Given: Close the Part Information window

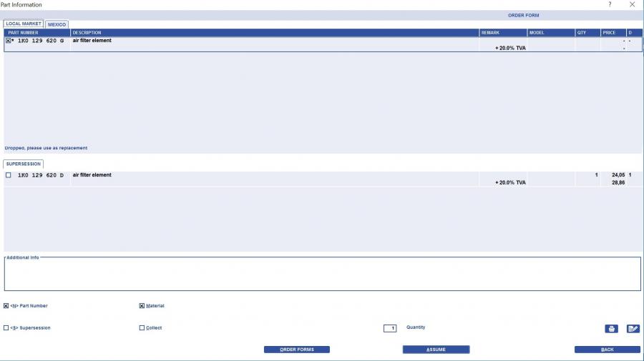Looking at the screenshot, I should 632,5.
